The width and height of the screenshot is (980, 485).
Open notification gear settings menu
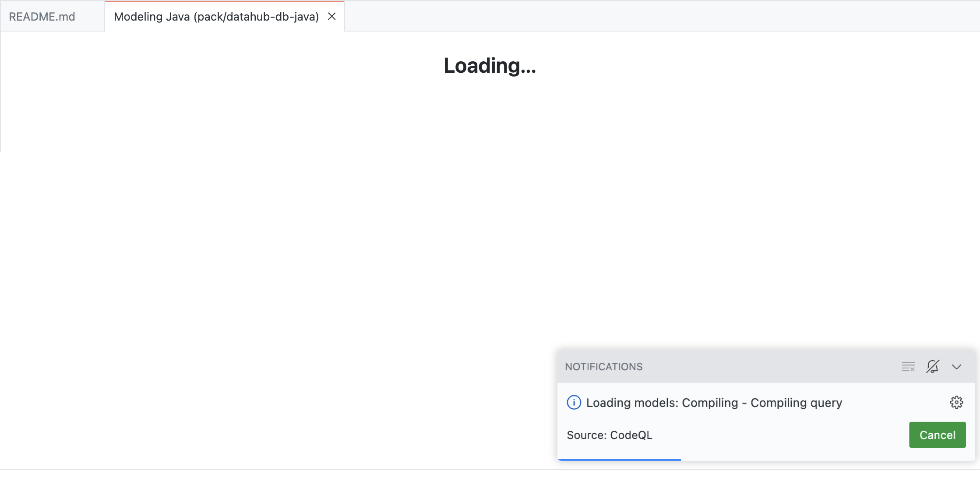click(956, 402)
